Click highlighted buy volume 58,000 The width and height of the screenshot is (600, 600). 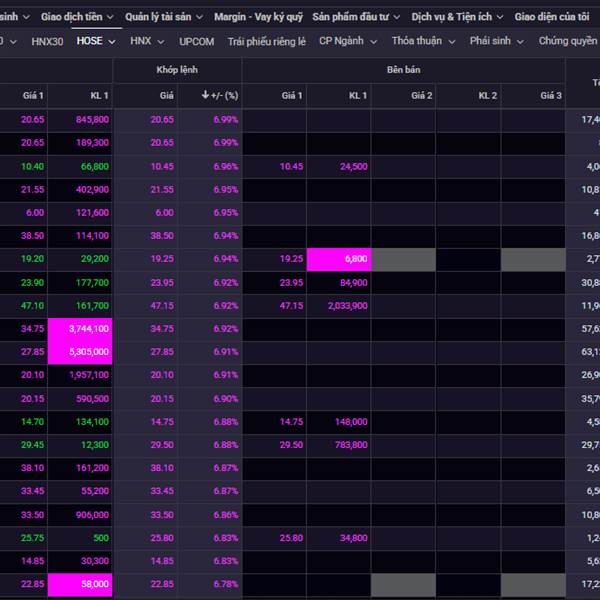coord(80,584)
